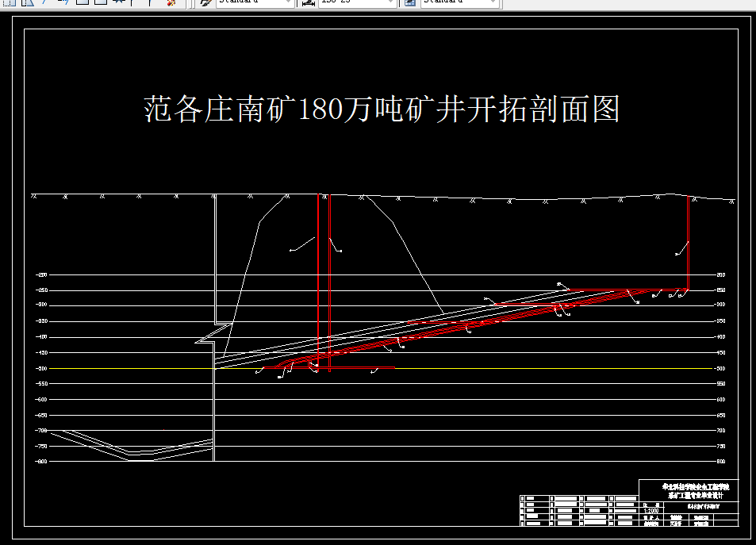The width and height of the screenshot is (756, 545).
Task: Select the red dashed inclined roadway line
Action: tap(476, 324)
